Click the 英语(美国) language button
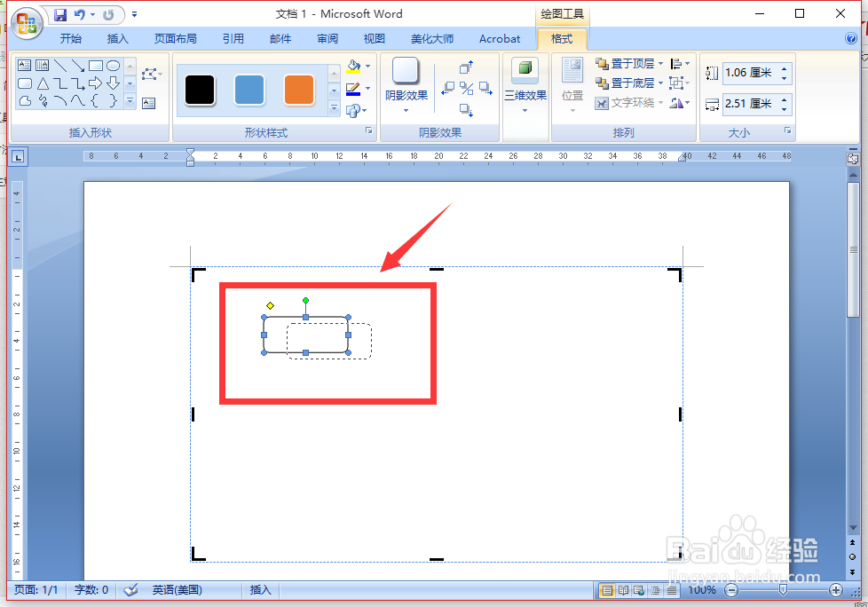 (178, 590)
